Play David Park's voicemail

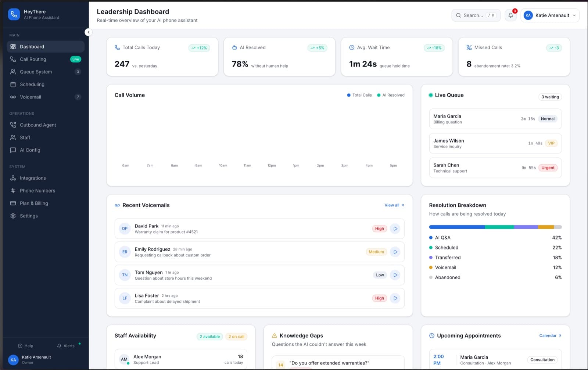point(395,229)
